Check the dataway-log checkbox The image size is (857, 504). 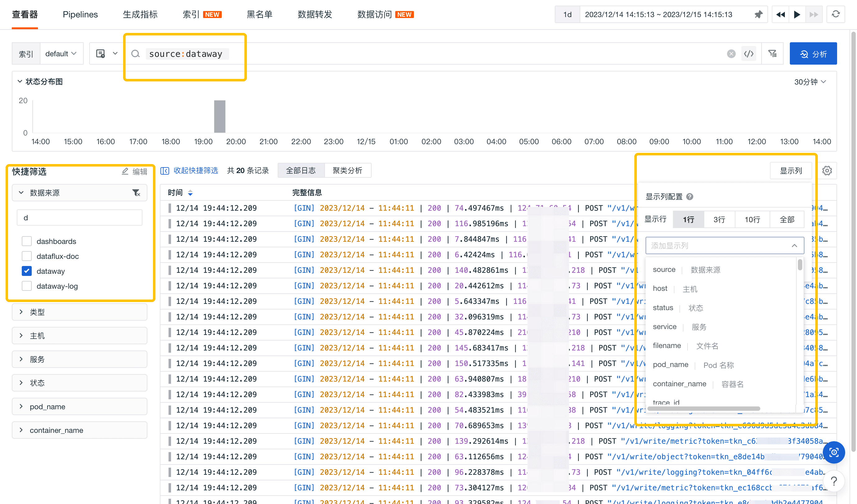[x=26, y=286]
